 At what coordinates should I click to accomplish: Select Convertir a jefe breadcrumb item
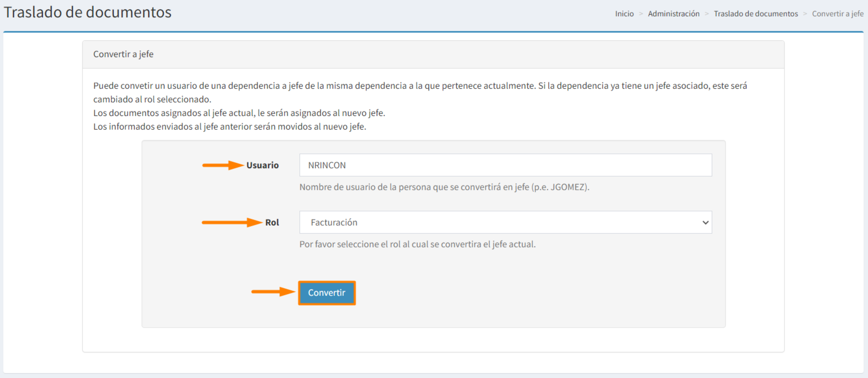pyautogui.click(x=838, y=14)
